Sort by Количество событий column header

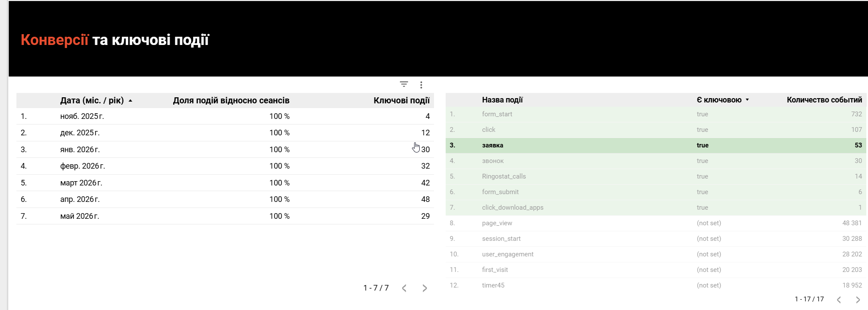824,100
